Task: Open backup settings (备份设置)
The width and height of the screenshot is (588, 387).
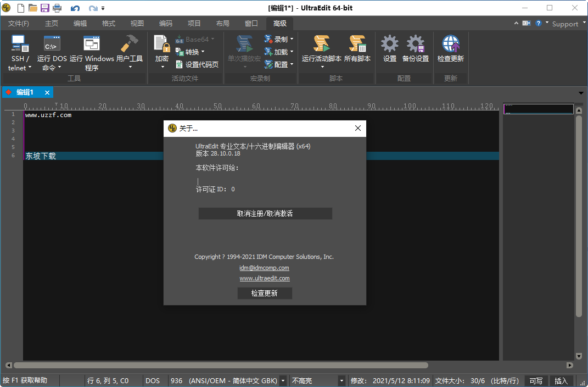Action: 416,49
